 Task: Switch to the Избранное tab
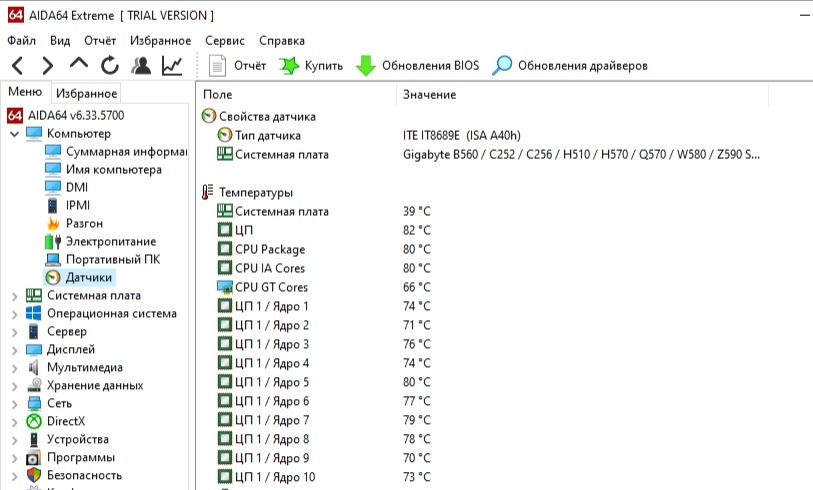[86, 94]
